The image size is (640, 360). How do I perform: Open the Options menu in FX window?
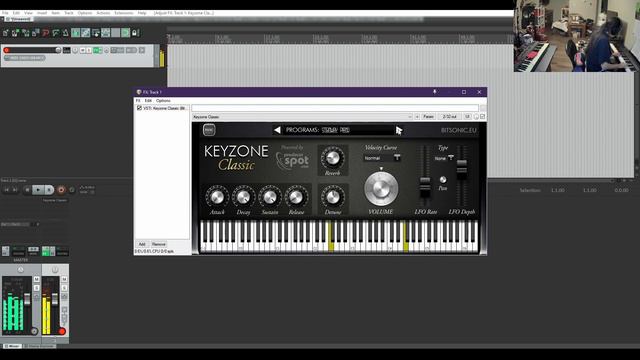[163, 100]
